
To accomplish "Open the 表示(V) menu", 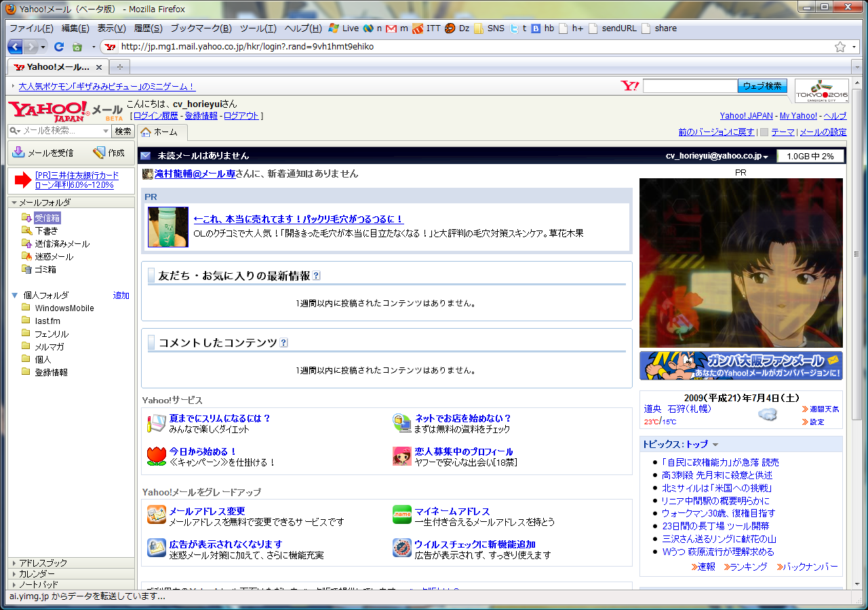I will point(112,28).
